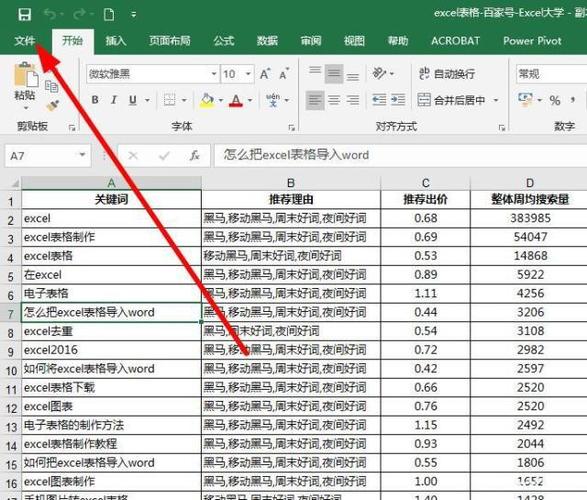Click the Format Painter brush icon
Viewport: 587px width, 500px height.
pyautogui.click(x=52, y=106)
